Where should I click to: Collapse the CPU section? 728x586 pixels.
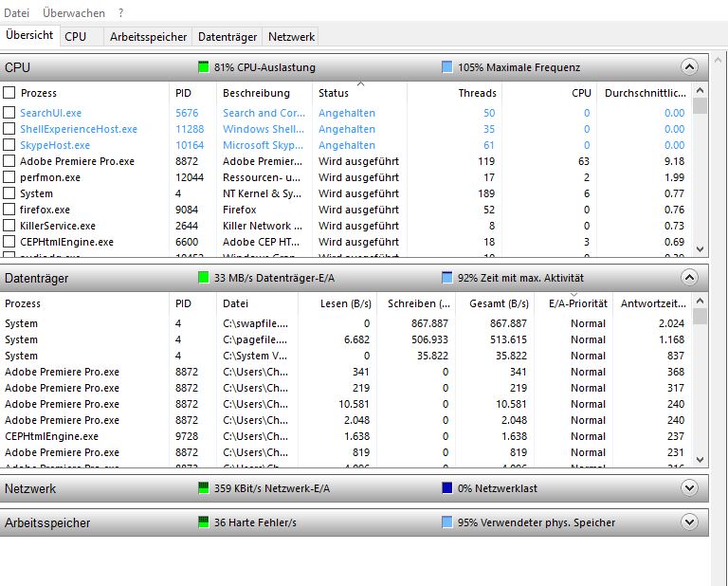tap(689, 67)
